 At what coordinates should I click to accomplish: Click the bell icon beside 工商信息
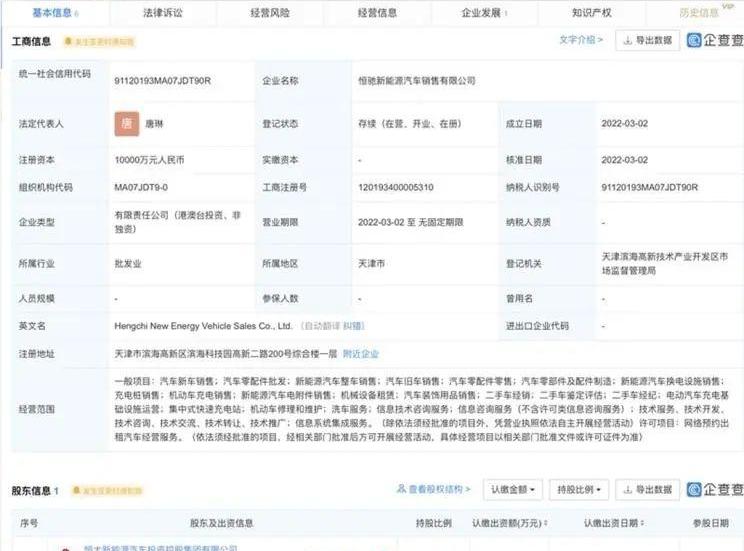(x=68, y=42)
